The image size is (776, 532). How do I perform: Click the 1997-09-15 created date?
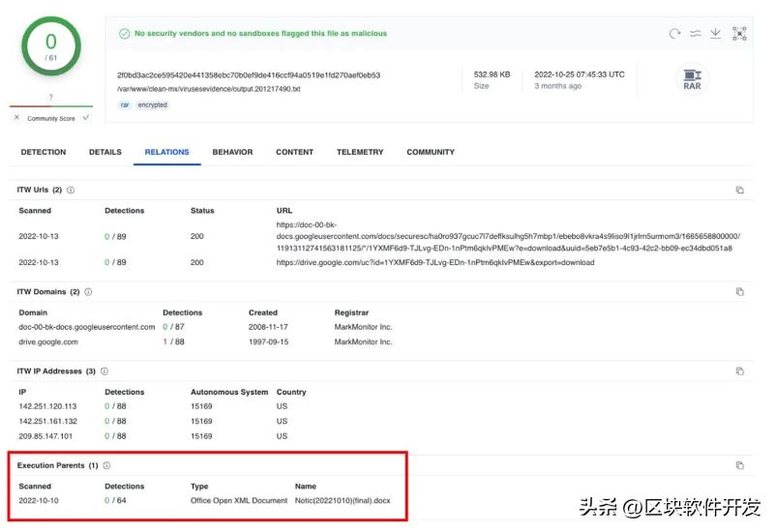coord(268,341)
